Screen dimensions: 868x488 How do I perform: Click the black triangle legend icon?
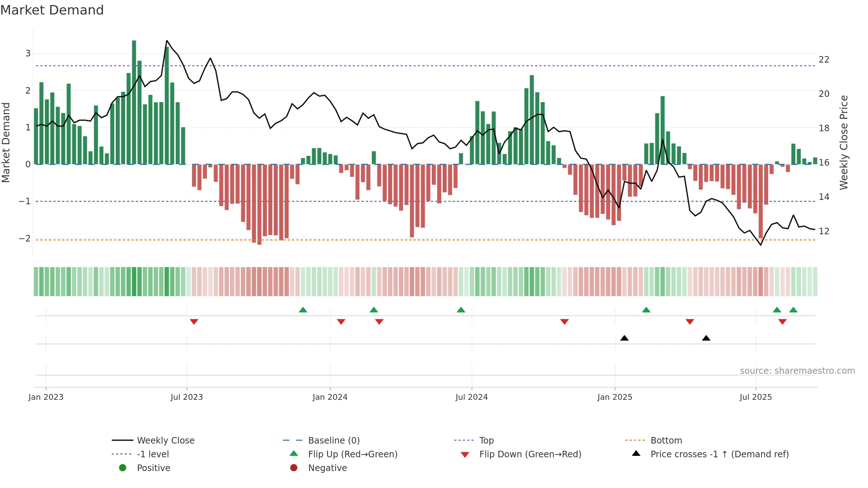tap(636, 453)
